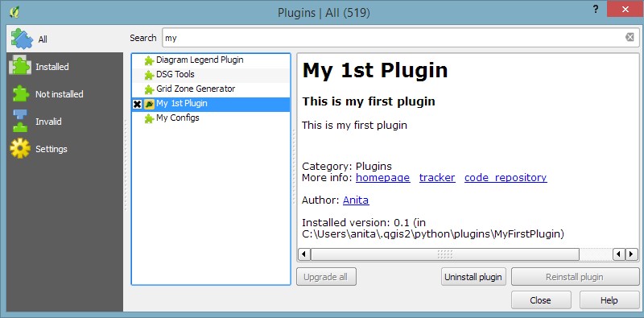Click the Invalid plugins icon

(20, 121)
